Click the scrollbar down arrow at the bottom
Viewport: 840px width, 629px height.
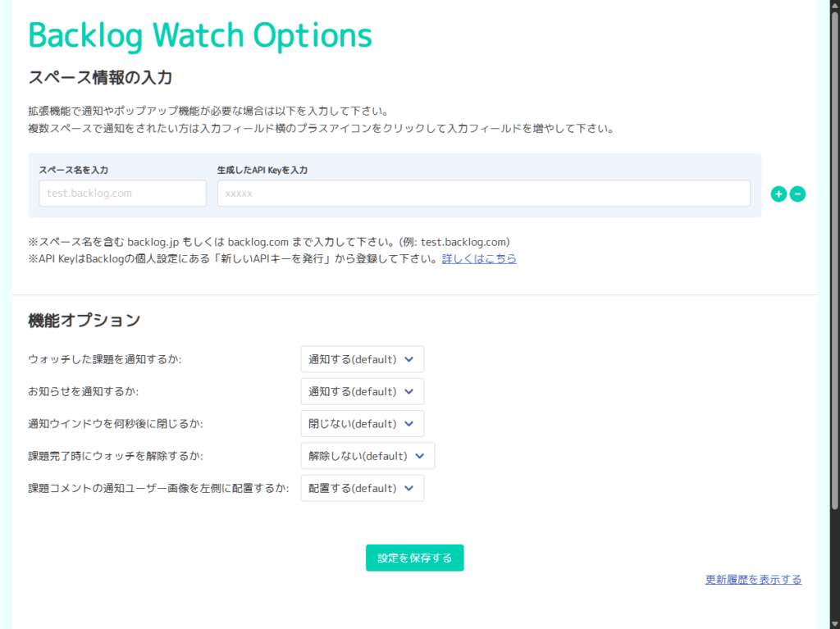click(x=834, y=624)
